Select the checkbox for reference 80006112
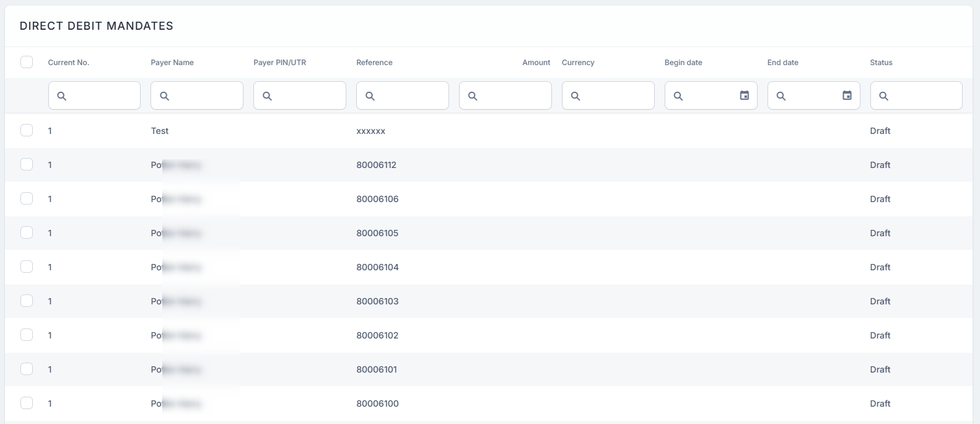The width and height of the screenshot is (980, 424). 27,164
